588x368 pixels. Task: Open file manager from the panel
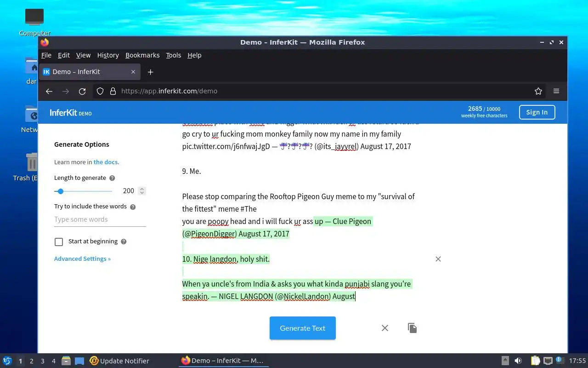tap(66, 361)
